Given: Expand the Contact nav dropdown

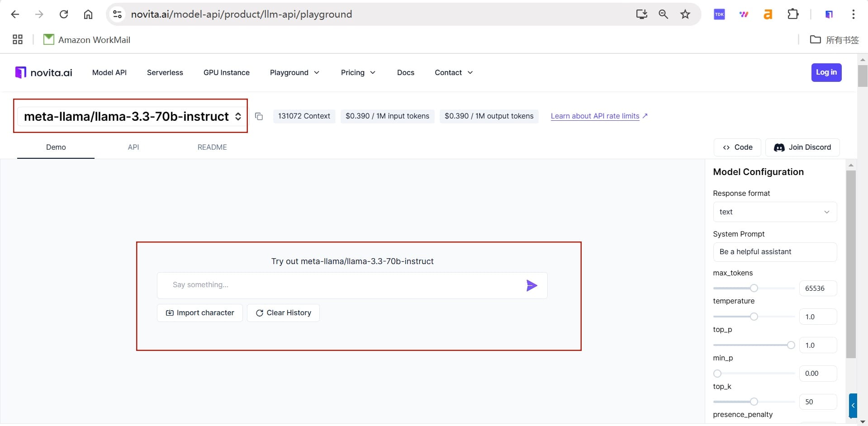Looking at the screenshot, I should [454, 72].
